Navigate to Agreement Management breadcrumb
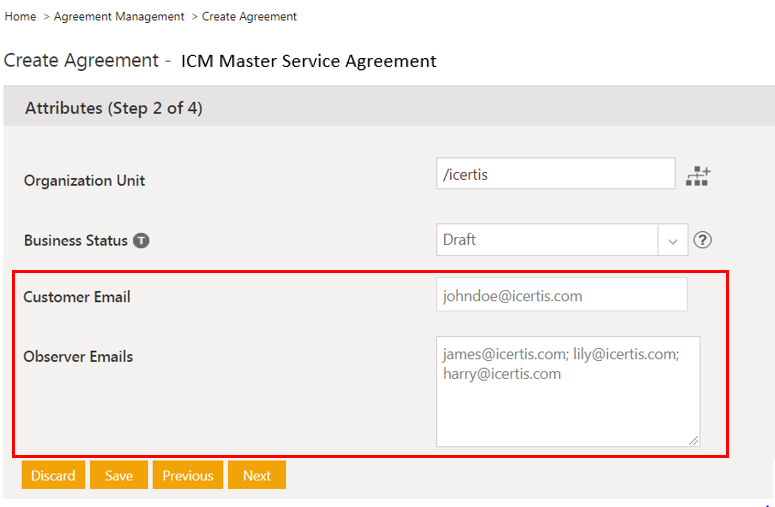 pyautogui.click(x=119, y=17)
